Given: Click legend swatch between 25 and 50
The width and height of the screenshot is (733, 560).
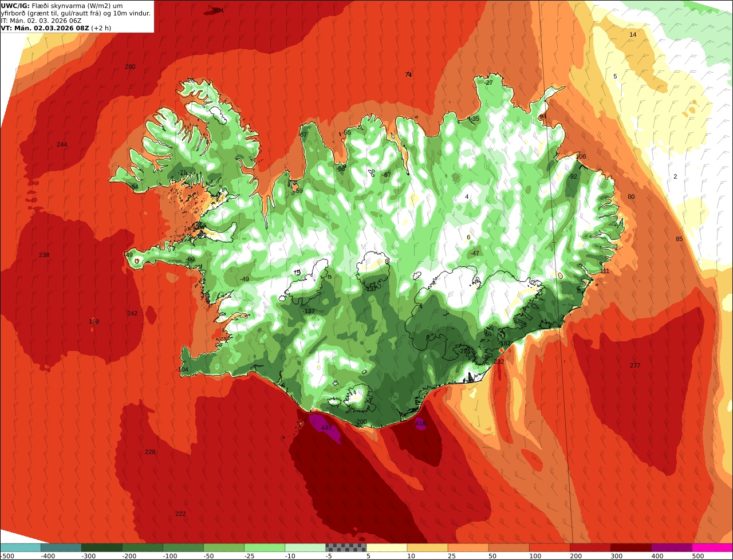Looking at the screenshot, I should tap(468, 547).
